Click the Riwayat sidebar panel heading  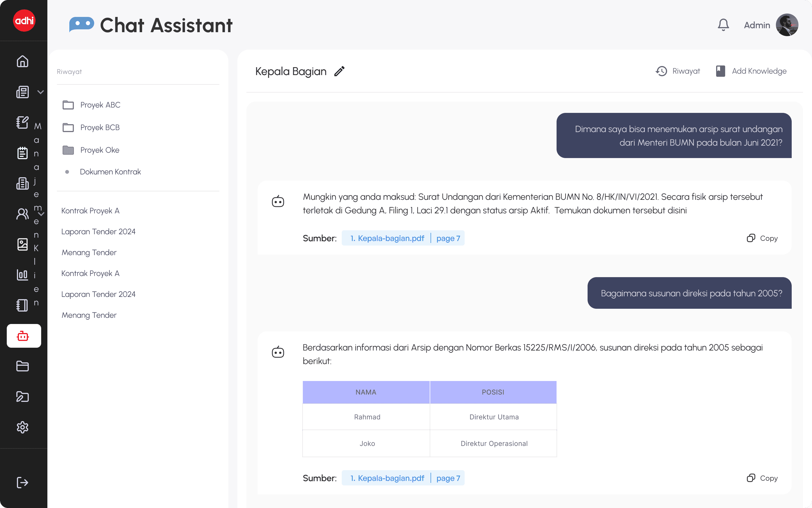pyautogui.click(x=69, y=72)
